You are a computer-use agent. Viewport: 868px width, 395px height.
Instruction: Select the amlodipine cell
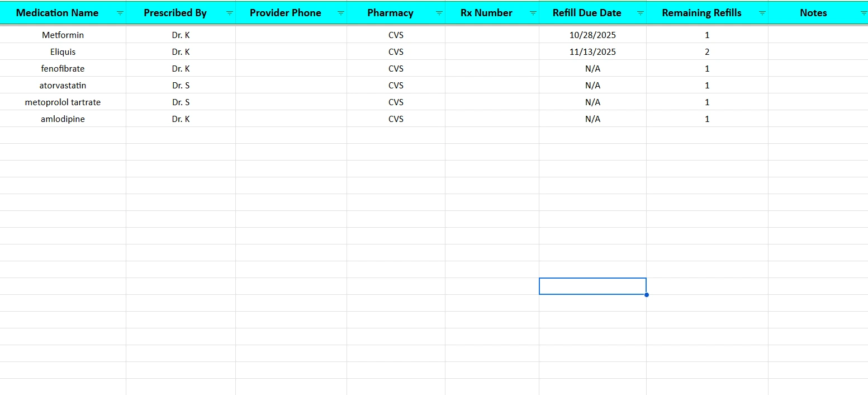pyautogui.click(x=63, y=119)
